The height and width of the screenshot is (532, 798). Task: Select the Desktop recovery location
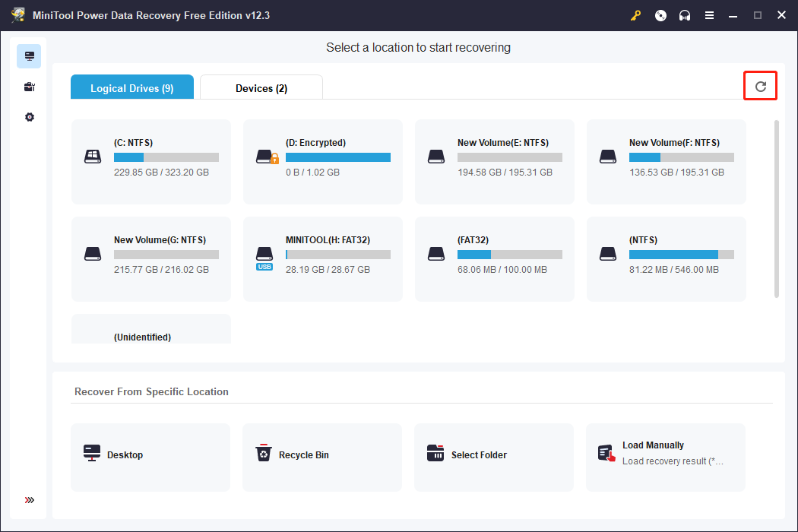pos(150,458)
